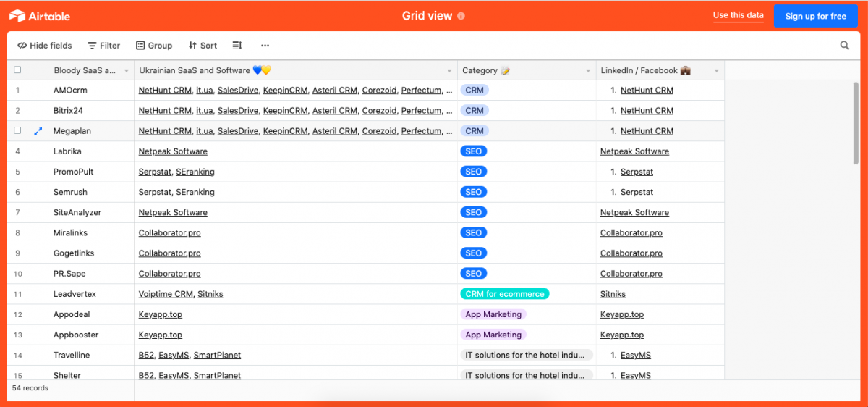Open the row height icon
The image size is (868, 407).
237,45
